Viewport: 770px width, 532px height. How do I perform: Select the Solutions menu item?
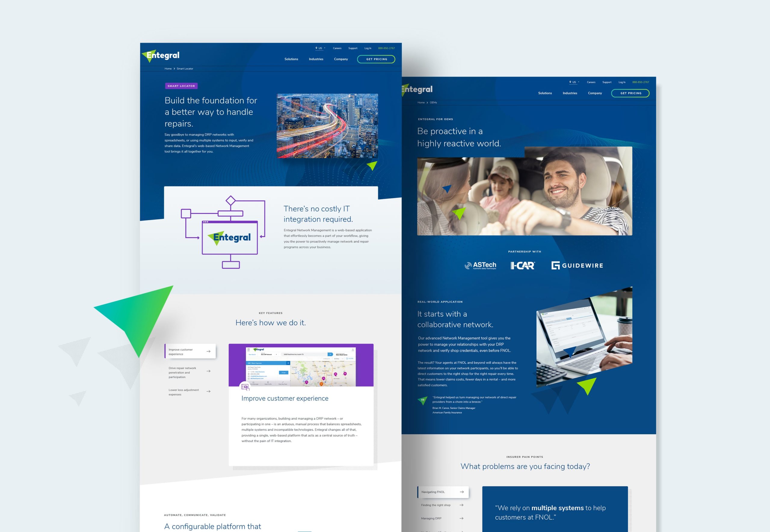point(291,60)
